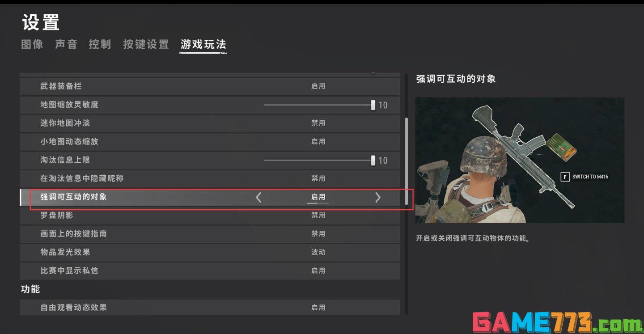This screenshot has height=334, width=644.
Task: Select the 画面上的按键指南 row label
Action: (x=73, y=234)
